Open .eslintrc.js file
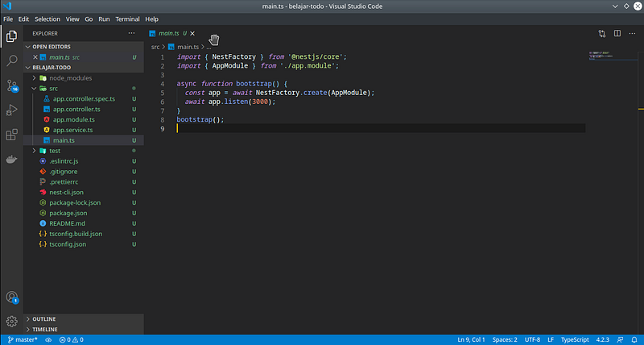644x345 pixels. click(x=84, y=161)
